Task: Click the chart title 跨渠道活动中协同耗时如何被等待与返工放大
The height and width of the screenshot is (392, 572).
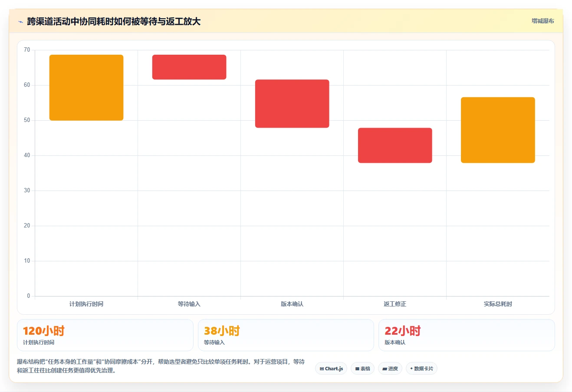Action: click(x=114, y=22)
